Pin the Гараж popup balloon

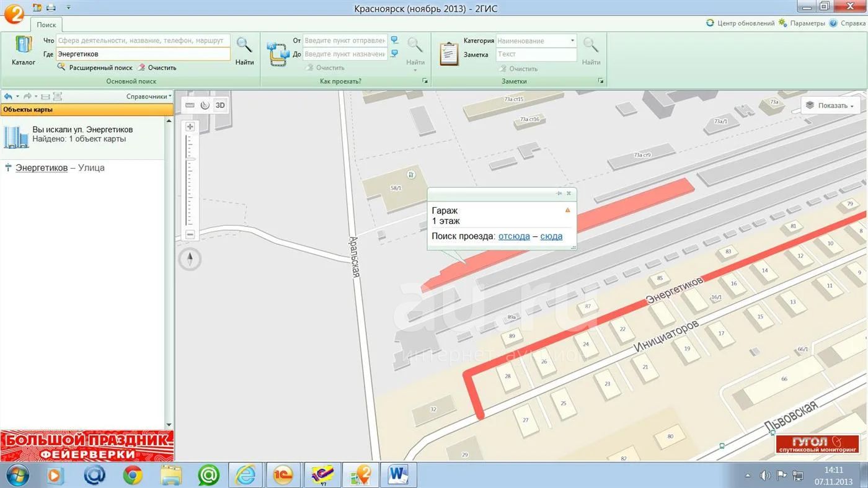point(559,193)
